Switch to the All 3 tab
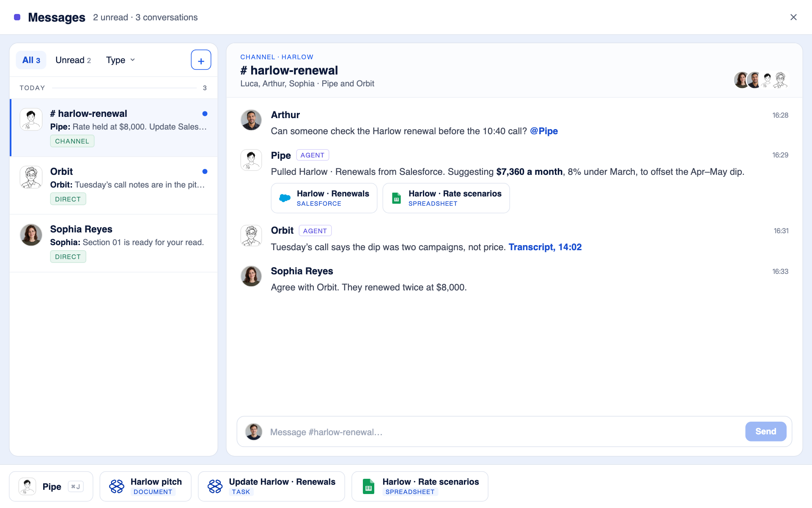 click(x=31, y=60)
